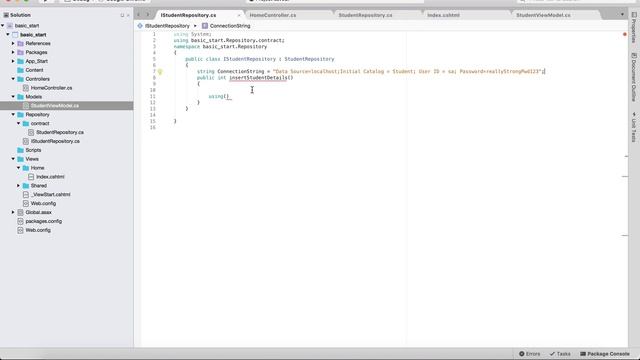The width and height of the screenshot is (640, 360).
Task: Click the auto-hide icon on the Solution pad
Action: (x=122, y=15)
